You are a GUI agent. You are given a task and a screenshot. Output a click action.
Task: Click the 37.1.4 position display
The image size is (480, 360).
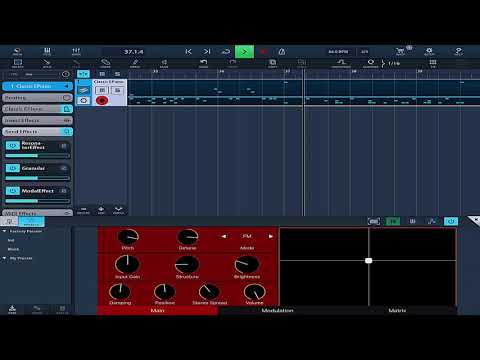click(134, 52)
